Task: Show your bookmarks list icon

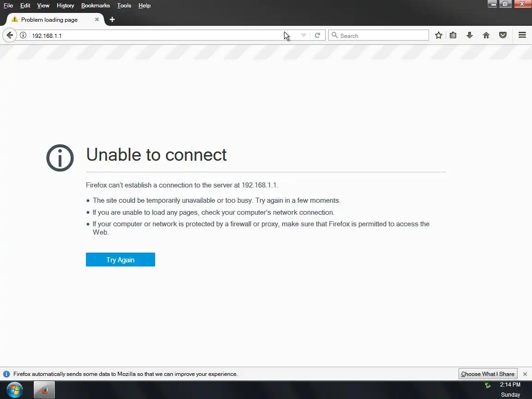Action: point(453,35)
